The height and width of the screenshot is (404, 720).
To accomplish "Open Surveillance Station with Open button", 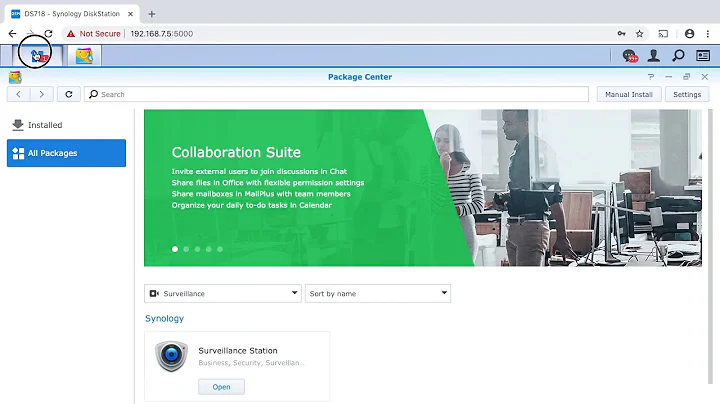I will (221, 387).
